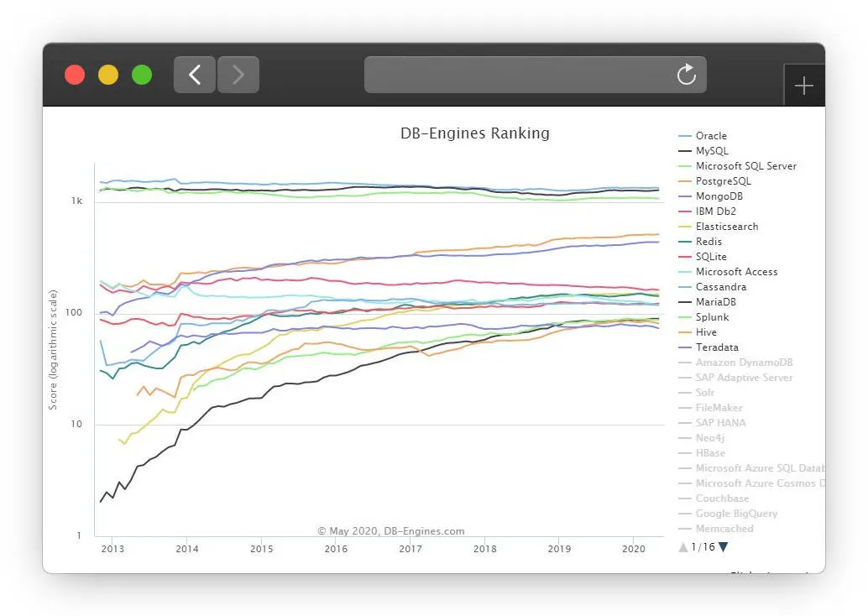Toggle the MongoDB legend entry
This screenshot has width=868, height=616.
click(x=710, y=196)
